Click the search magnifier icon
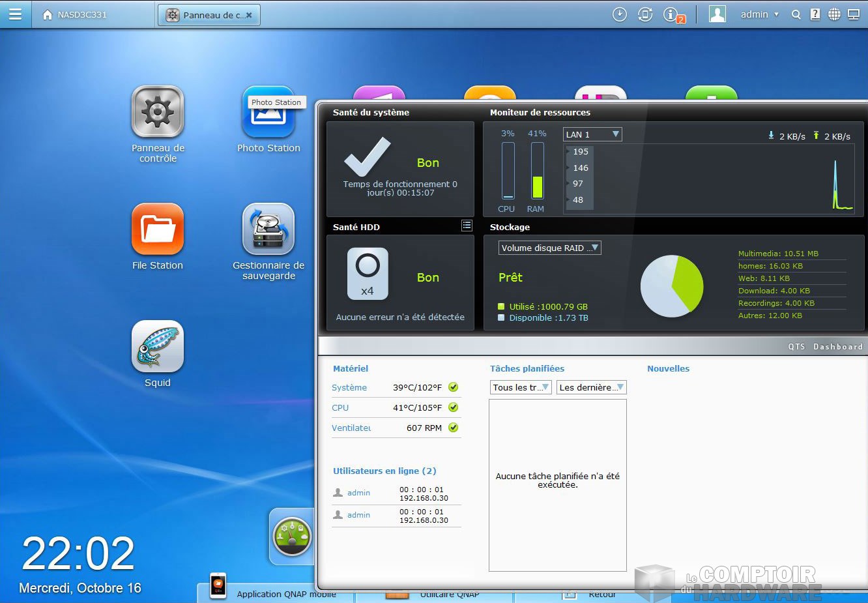 pos(796,14)
